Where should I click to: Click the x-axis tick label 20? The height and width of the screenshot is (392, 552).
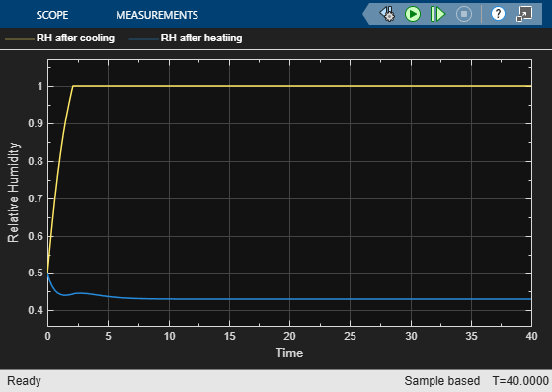click(289, 336)
